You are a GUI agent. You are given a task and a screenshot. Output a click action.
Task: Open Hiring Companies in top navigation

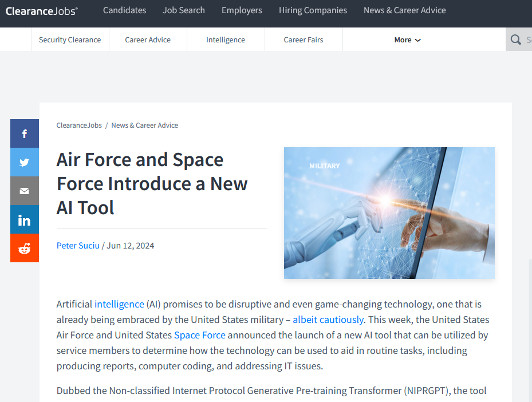coord(313,10)
